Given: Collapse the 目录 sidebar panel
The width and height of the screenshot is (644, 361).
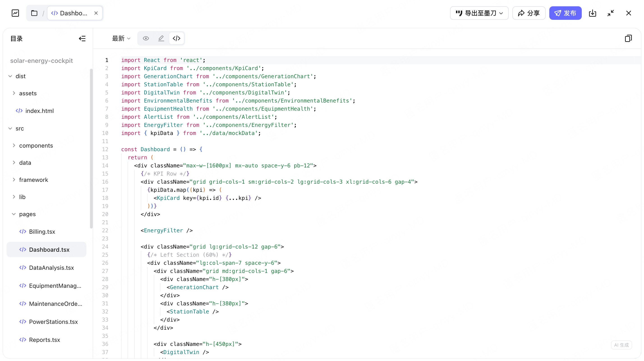Looking at the screenshot, I should point(82,39).
